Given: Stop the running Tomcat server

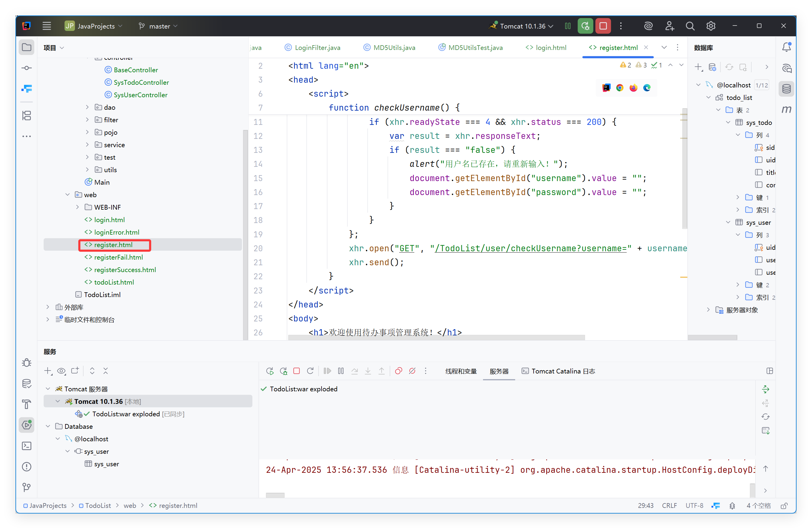Looking at the screenshot, I should pyautogui.click(x=603, y=26).
